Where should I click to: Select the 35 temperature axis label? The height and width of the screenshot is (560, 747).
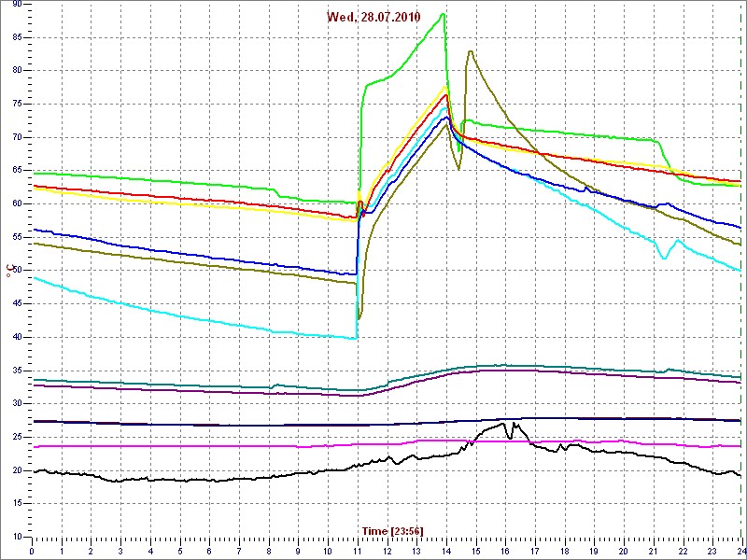coord(17,371)
